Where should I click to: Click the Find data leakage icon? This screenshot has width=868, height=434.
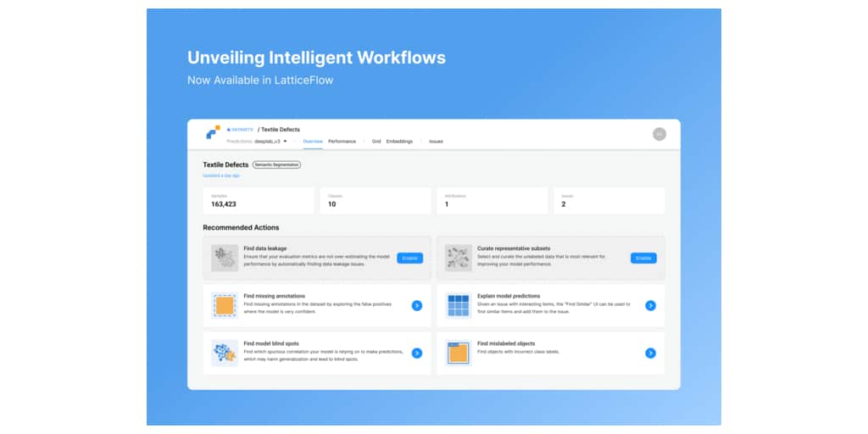[x=225, y=258]
